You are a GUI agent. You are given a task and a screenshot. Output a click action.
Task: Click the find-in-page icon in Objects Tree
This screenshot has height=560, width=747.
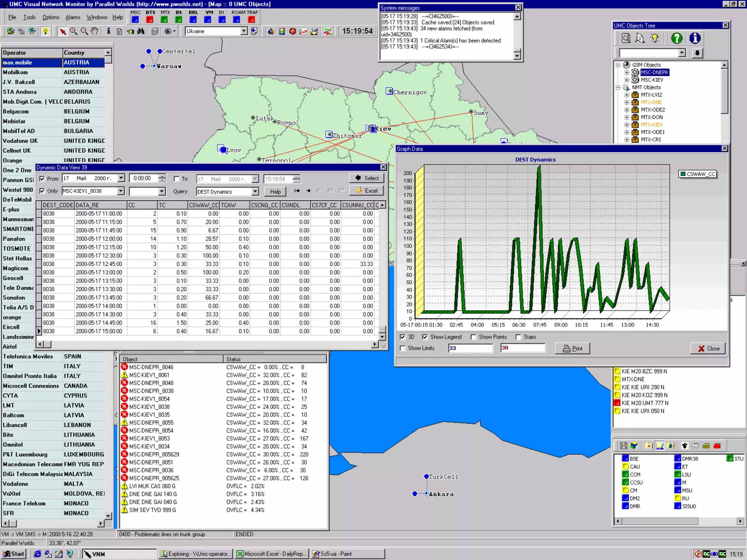pyautogui.click(x=626, y=38)
